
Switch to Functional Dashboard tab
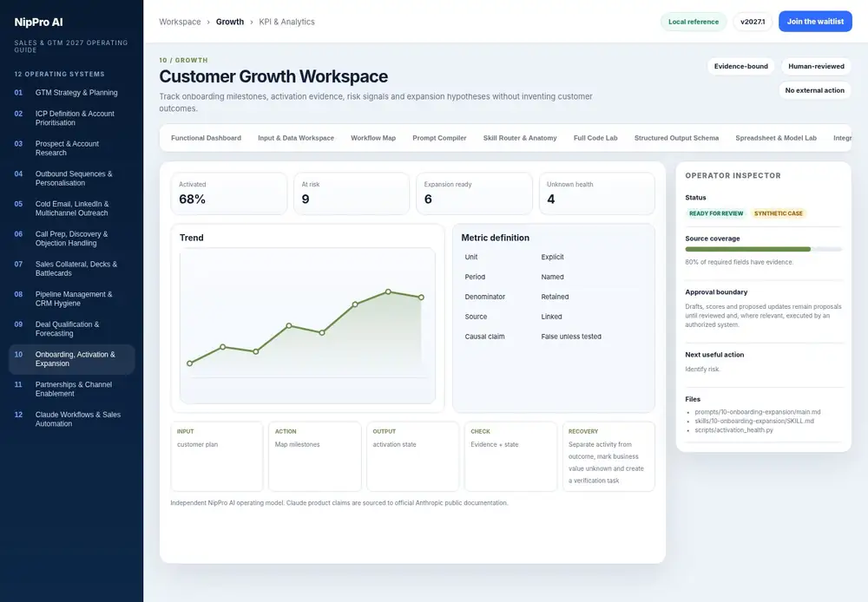[206, 138]
